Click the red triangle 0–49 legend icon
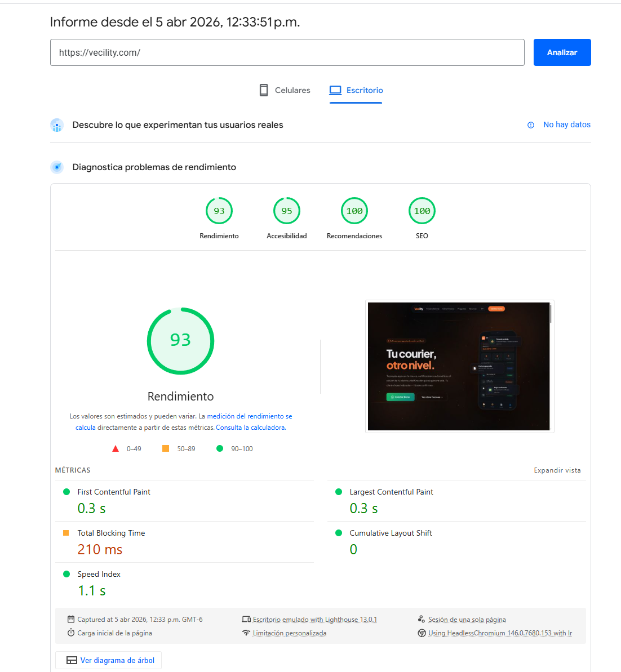The height and width of the screenshot is (672, 621). pos(116,449)
